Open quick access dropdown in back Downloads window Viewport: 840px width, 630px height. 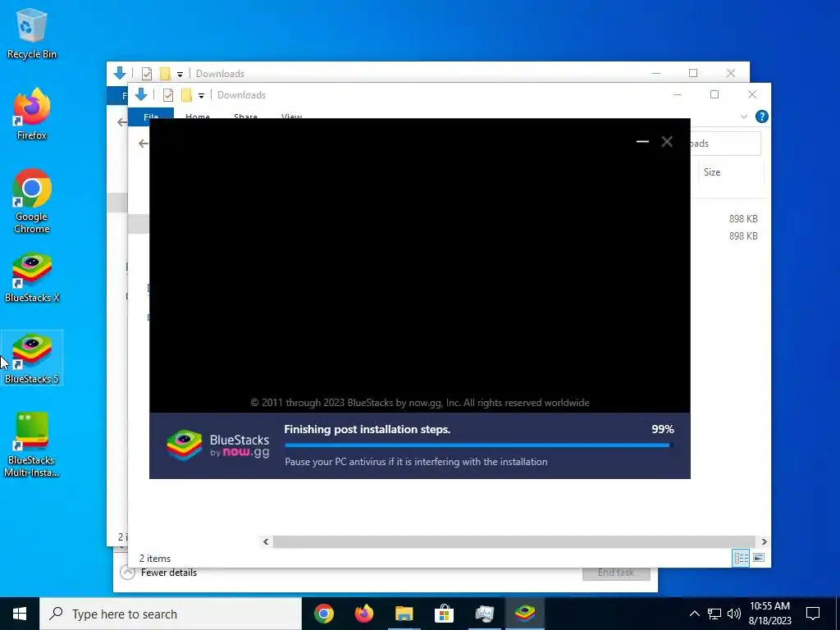point(180,74)
